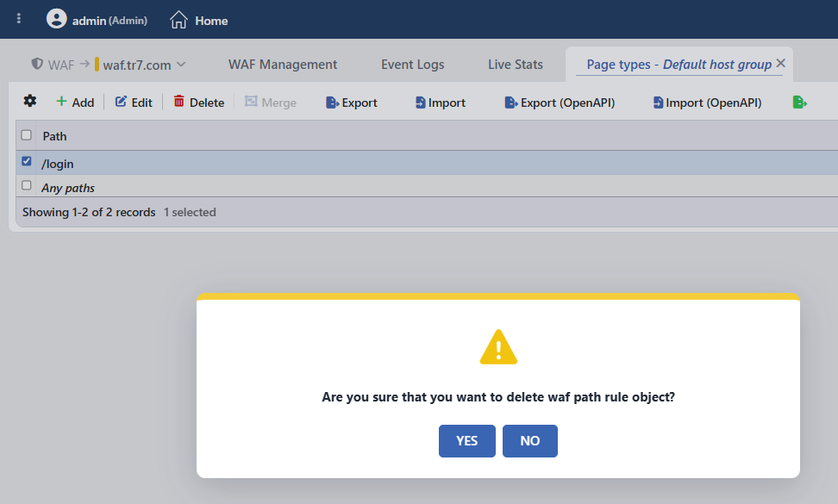Select the Any paths row text
Screen dimensions: 838x504
68,188
